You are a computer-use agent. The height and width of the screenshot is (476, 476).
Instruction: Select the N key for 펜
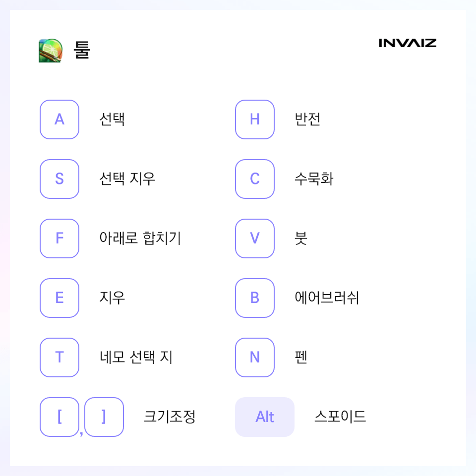(255, 357)
